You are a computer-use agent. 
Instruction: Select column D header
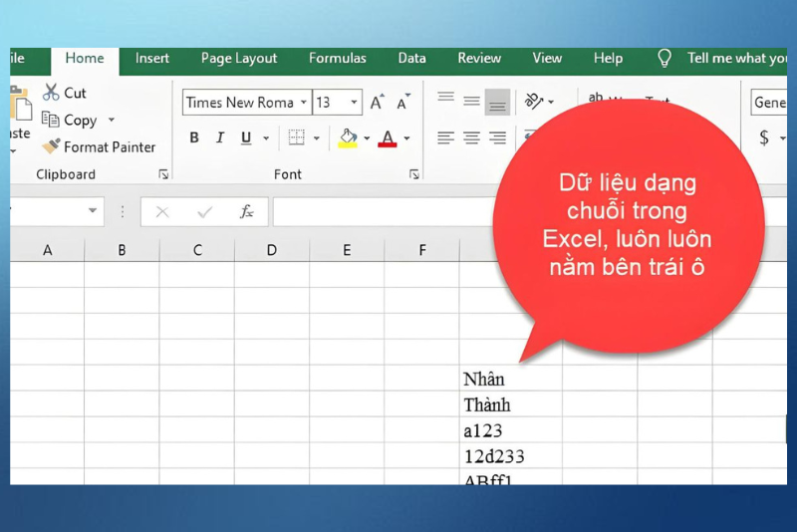click(x=272, y=250)
